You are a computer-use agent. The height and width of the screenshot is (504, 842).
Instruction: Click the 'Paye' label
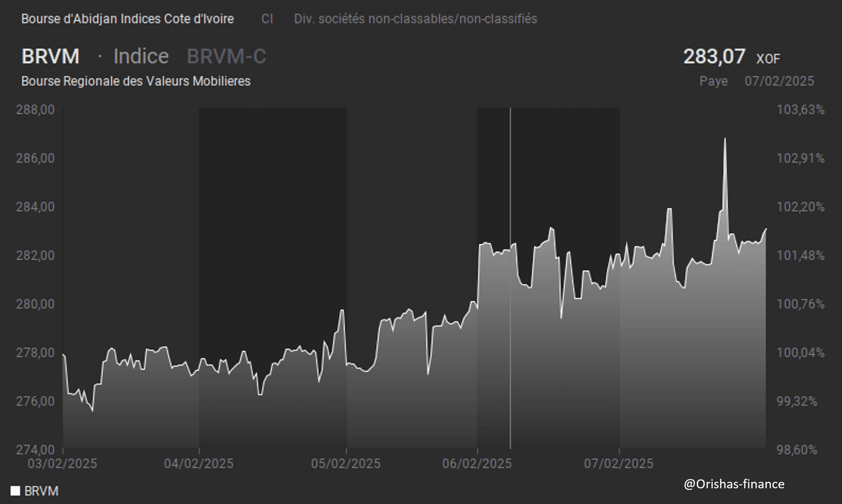click(x=714, y=81)
